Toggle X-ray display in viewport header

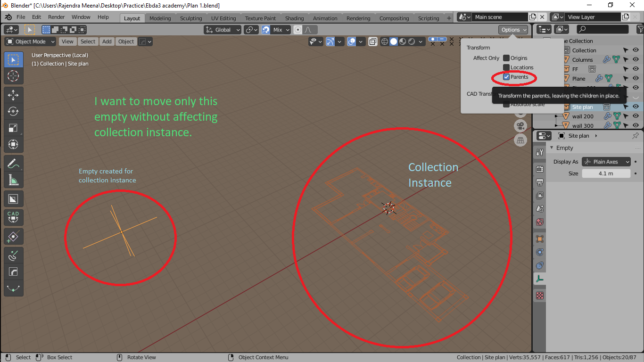coord(373,41)
